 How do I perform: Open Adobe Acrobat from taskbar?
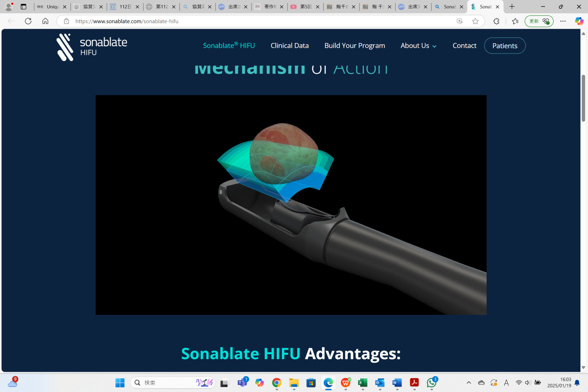tap(414, 383)
